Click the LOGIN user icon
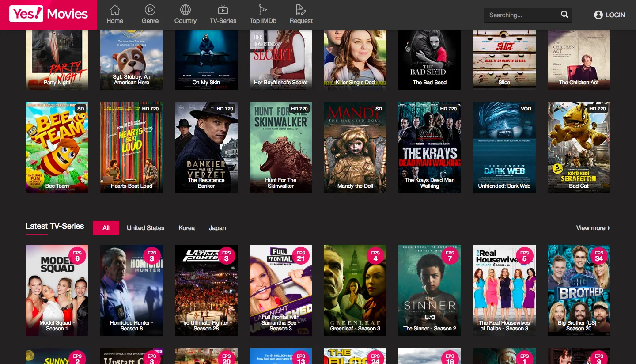The width and height of the screenshot is (636, 364). (x=598, y=15)
